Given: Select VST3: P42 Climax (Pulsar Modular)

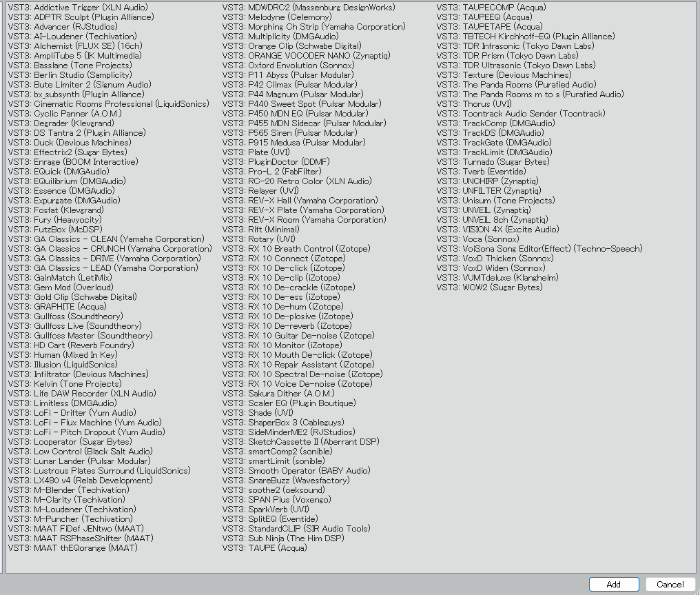Looking at the screenshot, I should click(290, 84).
